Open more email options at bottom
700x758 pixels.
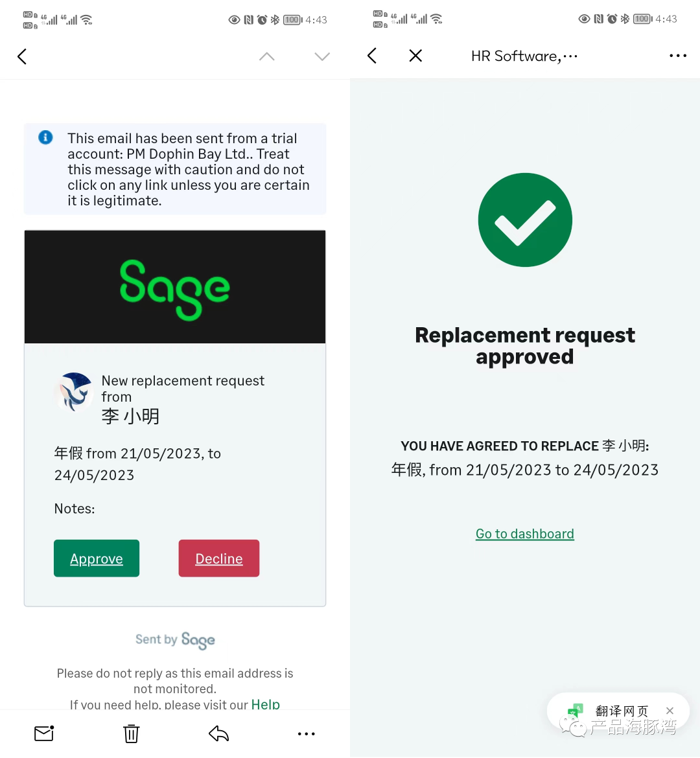[306, 734]
